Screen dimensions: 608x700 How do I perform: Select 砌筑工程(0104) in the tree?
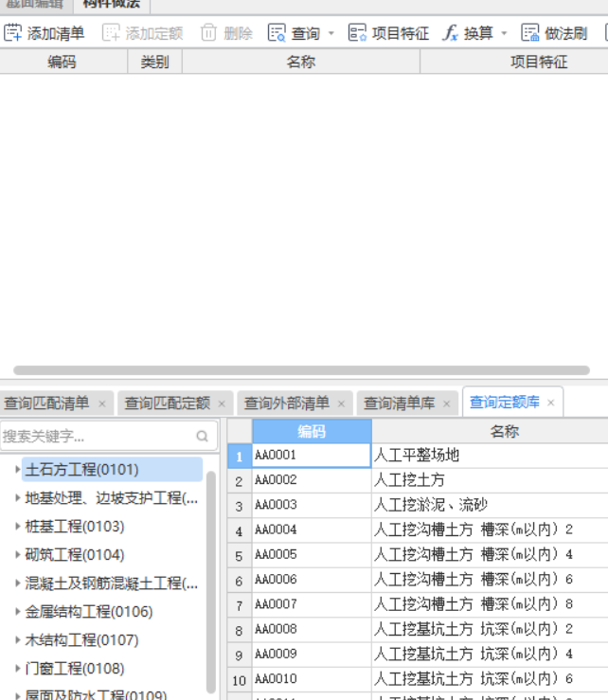(x=75, y=554)
